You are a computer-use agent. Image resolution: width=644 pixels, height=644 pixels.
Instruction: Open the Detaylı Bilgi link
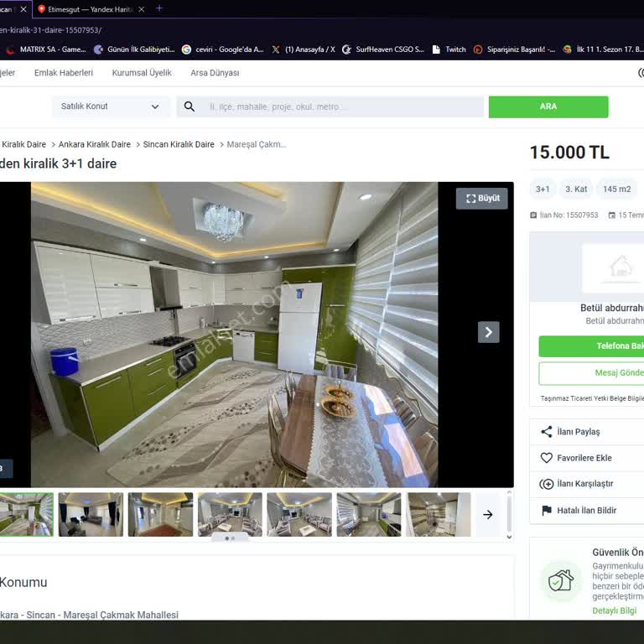point(615,610)
